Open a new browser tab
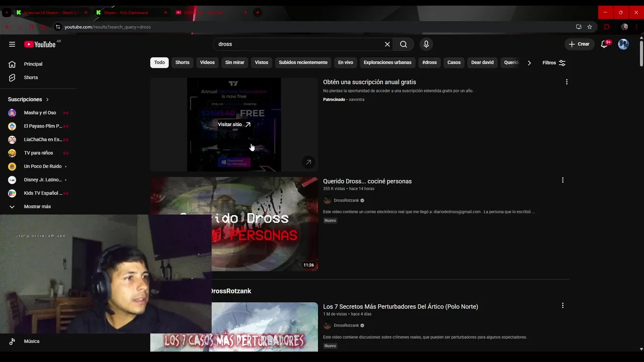Viewport: 644px width, 362px height. (257, 12)
